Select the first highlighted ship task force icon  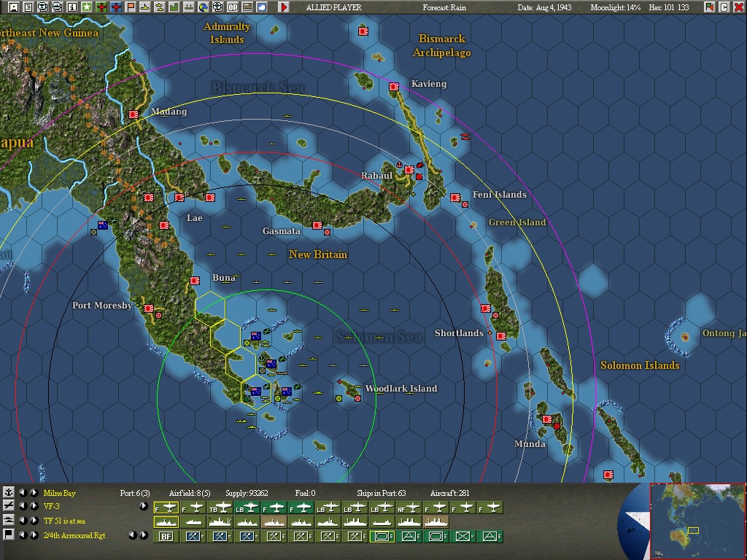(x=166, y=522)
